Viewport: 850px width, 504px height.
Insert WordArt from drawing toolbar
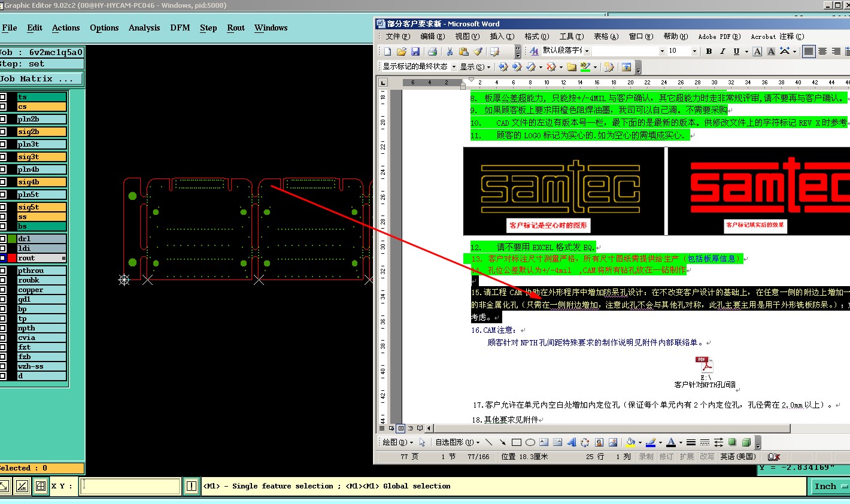coord(572,442)
